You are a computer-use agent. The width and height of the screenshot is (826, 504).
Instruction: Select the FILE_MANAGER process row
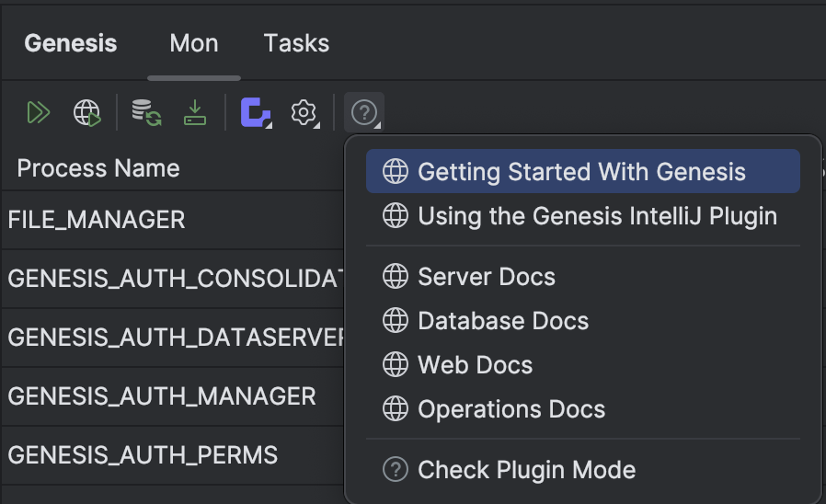coord(173,220)
